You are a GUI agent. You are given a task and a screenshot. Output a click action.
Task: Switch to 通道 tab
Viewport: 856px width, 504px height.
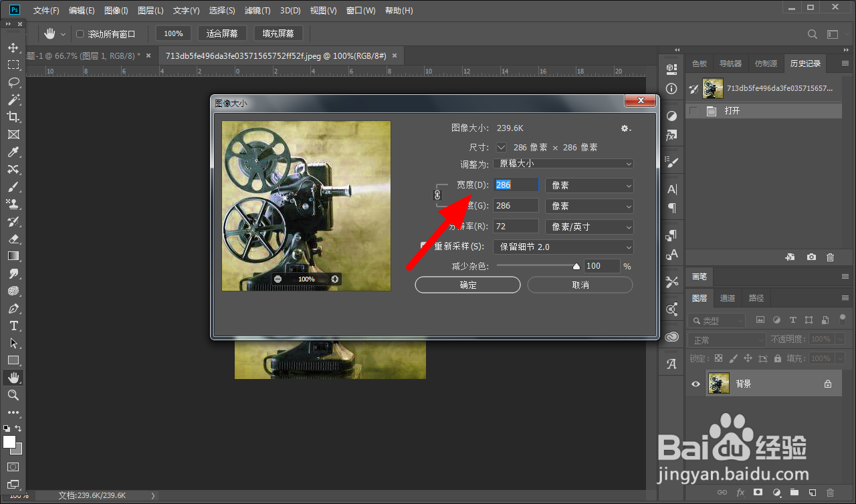tap(728, 298)
